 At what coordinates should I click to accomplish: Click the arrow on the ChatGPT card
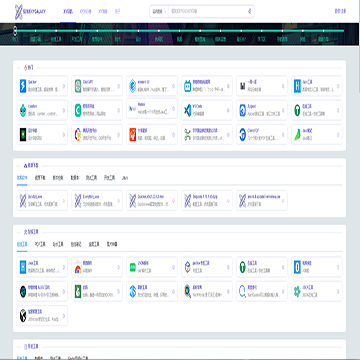click(118, 86)
